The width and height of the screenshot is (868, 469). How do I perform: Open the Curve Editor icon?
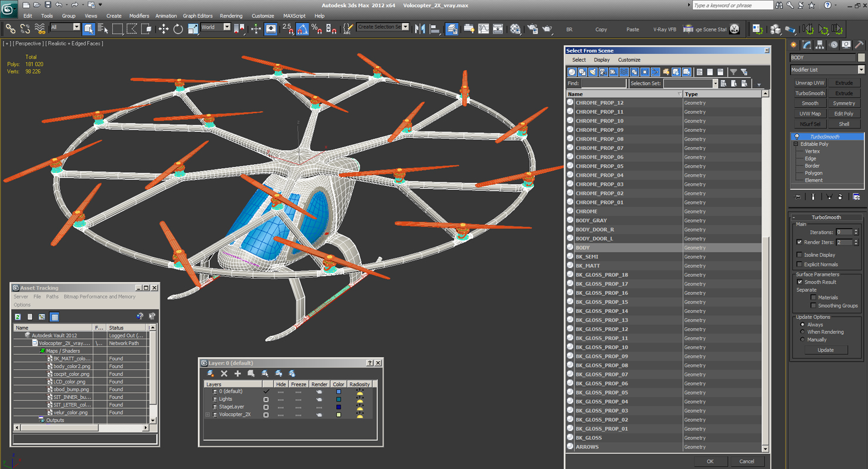point(483,29)
